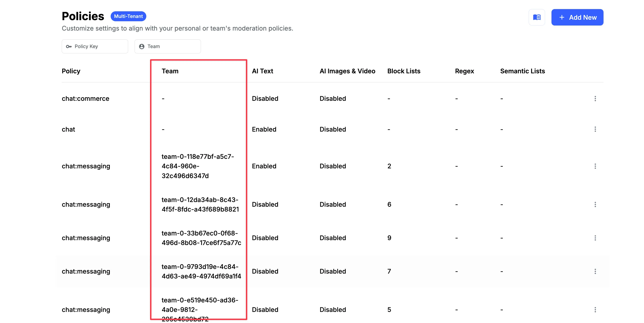
Task: Click the Policy column header
Action: tap(71, 71)
